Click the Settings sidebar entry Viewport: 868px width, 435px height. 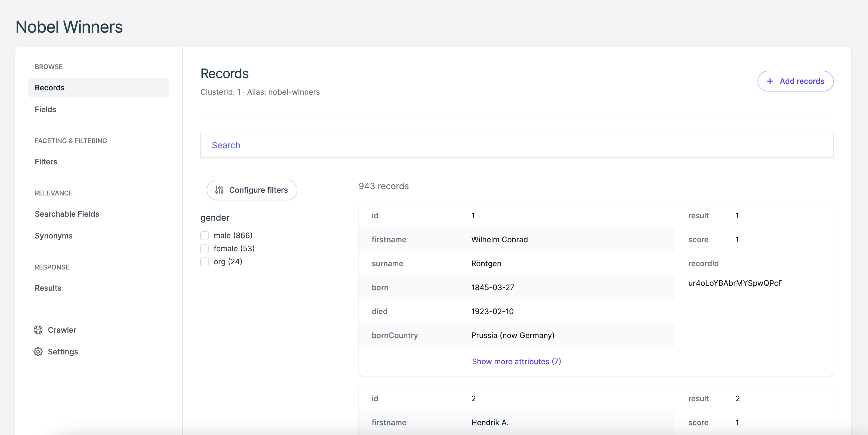click(x=63, y=351)
